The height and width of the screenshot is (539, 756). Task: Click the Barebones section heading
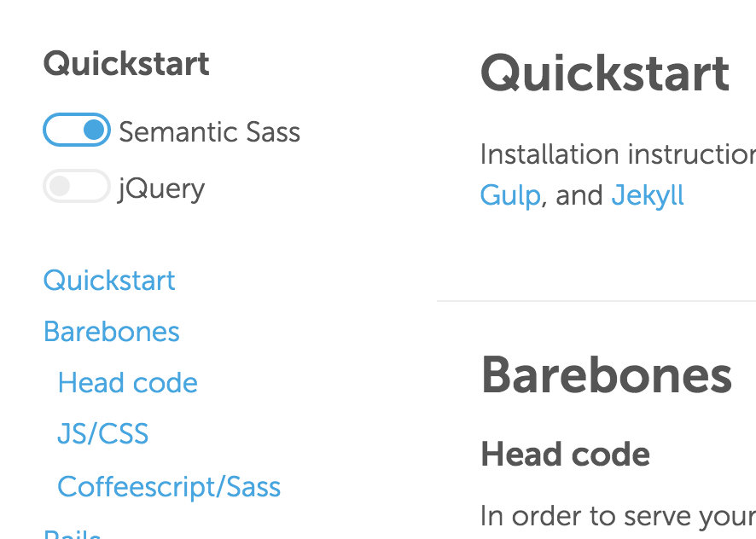[x=607, y=375]
